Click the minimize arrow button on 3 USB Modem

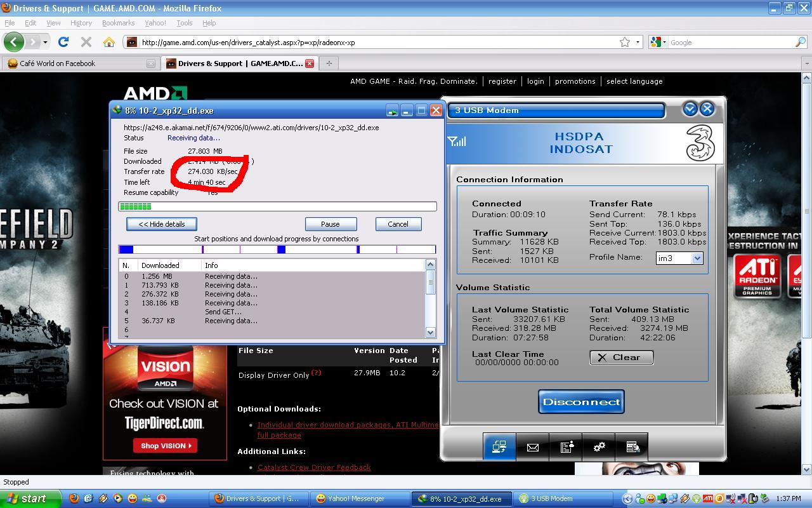(x=690, y=109)
